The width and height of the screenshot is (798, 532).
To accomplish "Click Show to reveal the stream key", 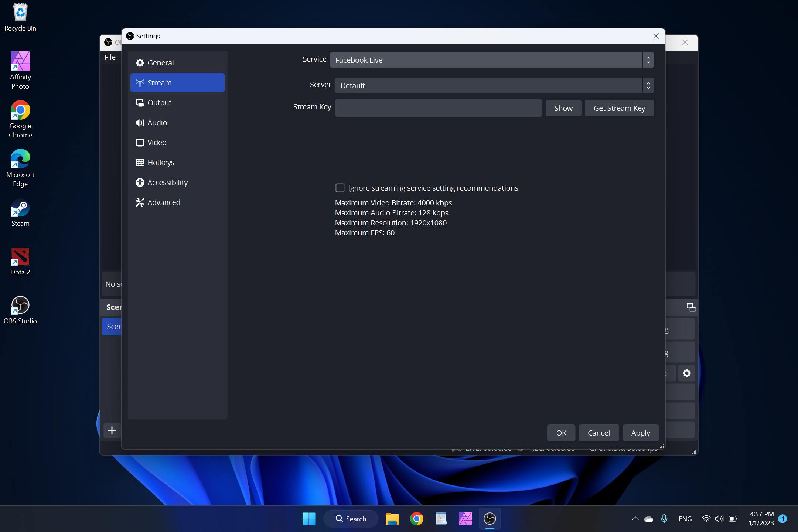I will 563,108.
